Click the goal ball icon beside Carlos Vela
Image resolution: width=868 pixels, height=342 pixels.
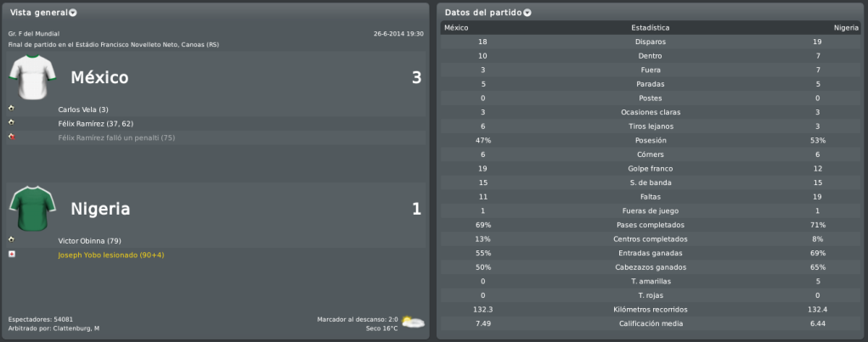[12, 109]
